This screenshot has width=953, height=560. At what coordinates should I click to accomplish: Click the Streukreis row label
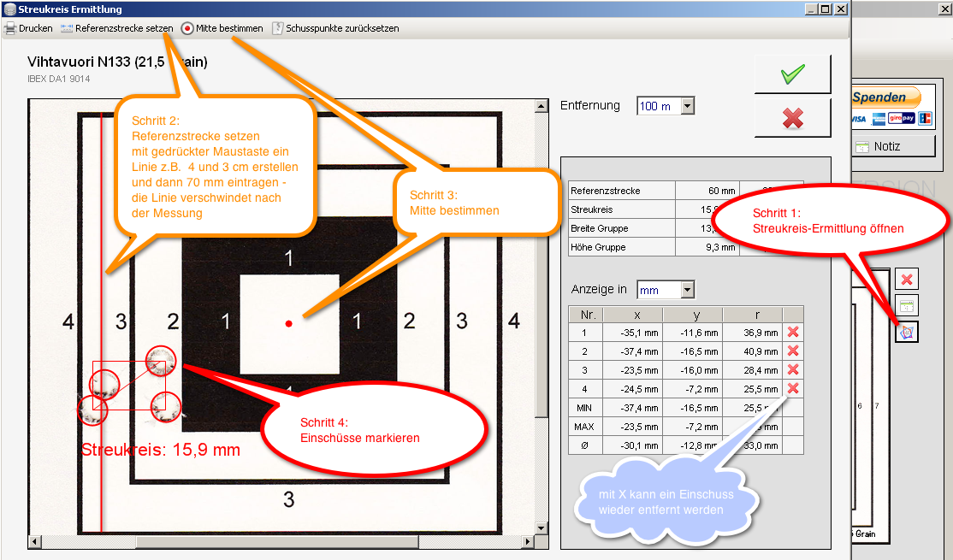click(622, 209)
